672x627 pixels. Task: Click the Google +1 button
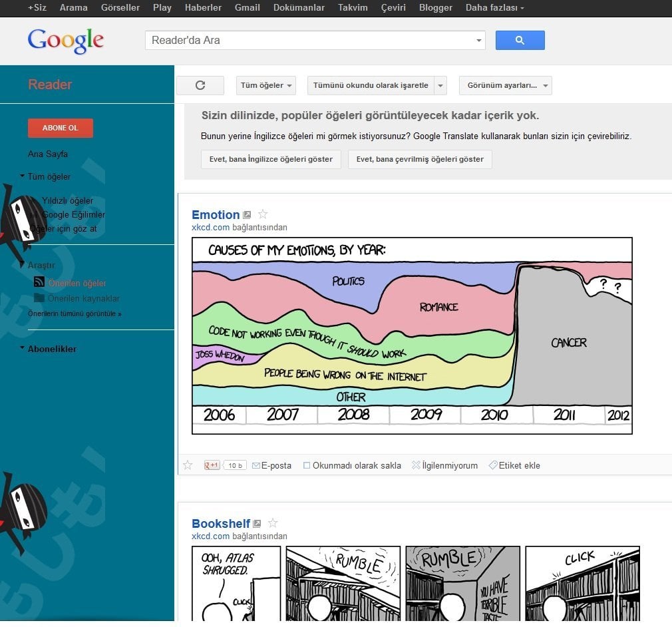pyautogui.click(x=212, y=465)
